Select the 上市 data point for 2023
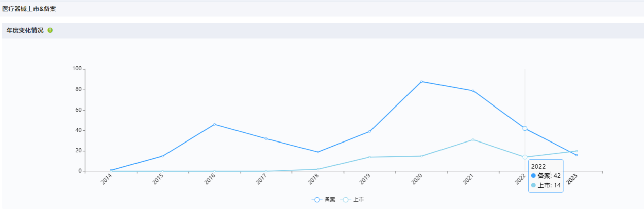 point(577,151)
